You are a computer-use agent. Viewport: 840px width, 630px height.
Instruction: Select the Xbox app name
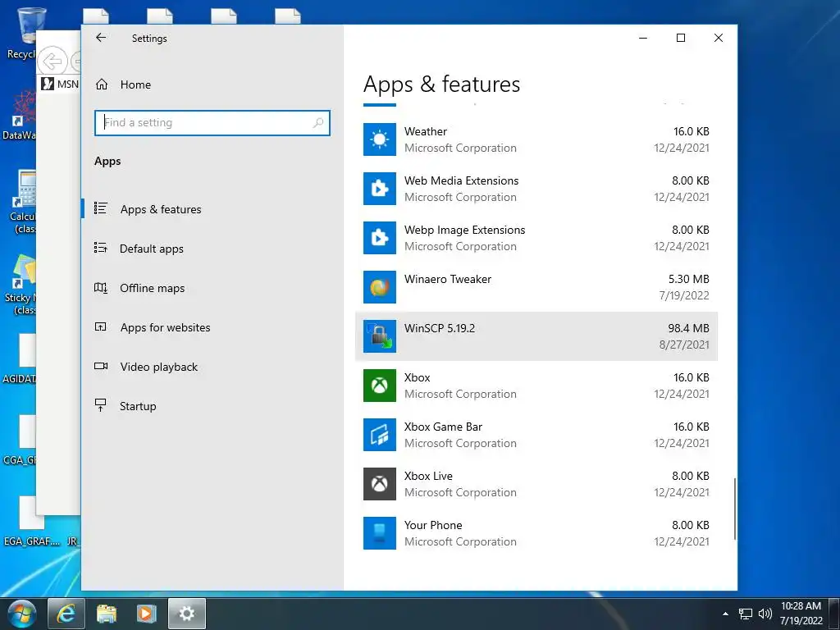pyautogui.click(x=417, y=377)
